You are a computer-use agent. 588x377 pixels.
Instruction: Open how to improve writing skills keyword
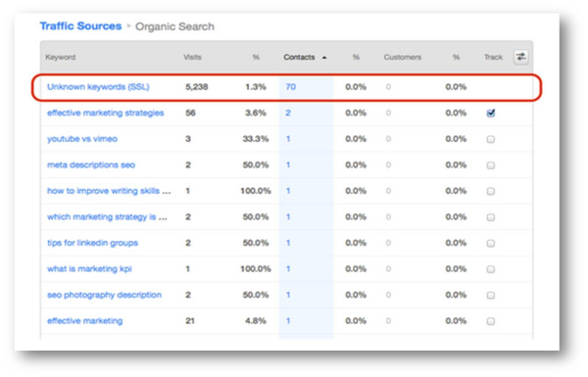pyautogui.click(x=109, y=191)
